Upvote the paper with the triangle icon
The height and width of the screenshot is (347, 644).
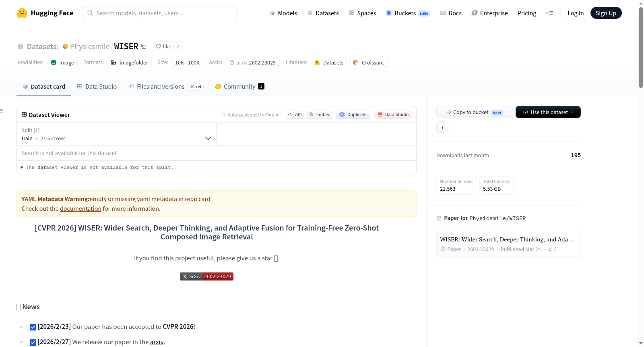coord(550,249)
